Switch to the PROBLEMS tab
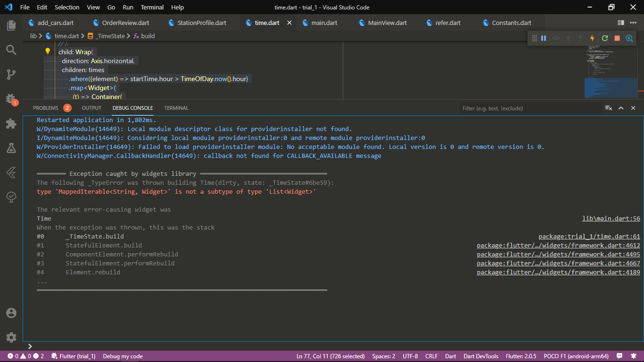 pos(46,108)
